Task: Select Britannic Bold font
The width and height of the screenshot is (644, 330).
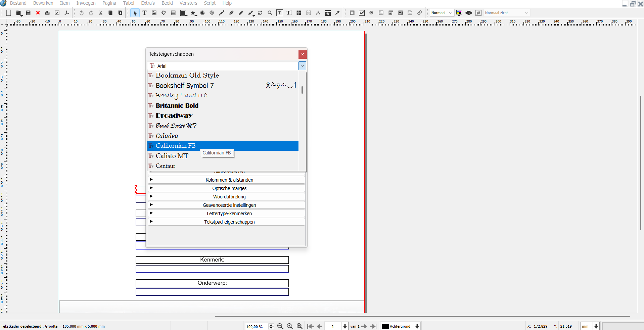Action: [x=177, y=105]
